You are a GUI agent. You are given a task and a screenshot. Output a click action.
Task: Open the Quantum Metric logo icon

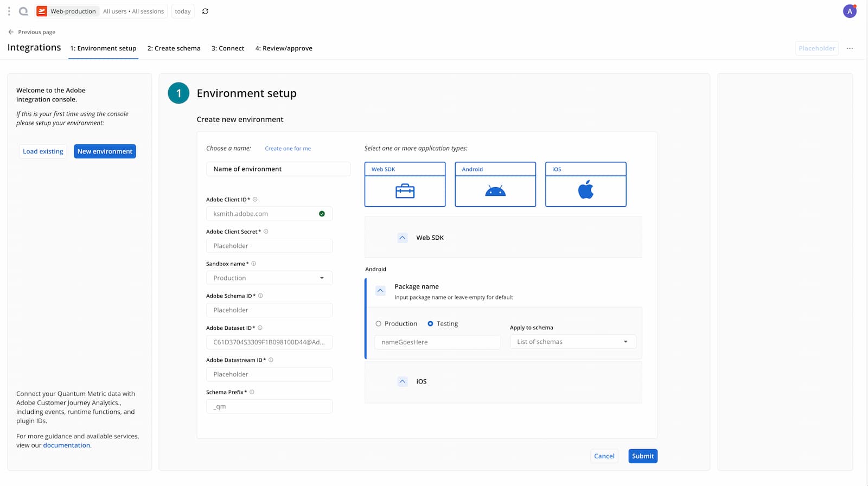click(x=23, y=11)
